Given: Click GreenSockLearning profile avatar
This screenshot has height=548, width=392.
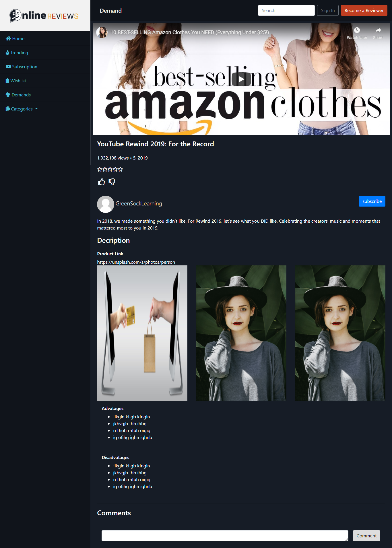Looking at the screenshot, I should click(x=106, y=204).
